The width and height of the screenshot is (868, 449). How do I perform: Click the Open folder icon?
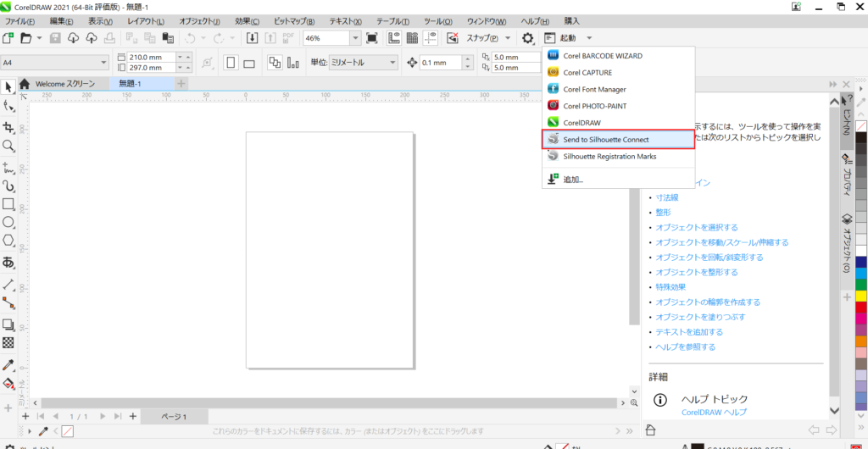click(x=25, y=37)
